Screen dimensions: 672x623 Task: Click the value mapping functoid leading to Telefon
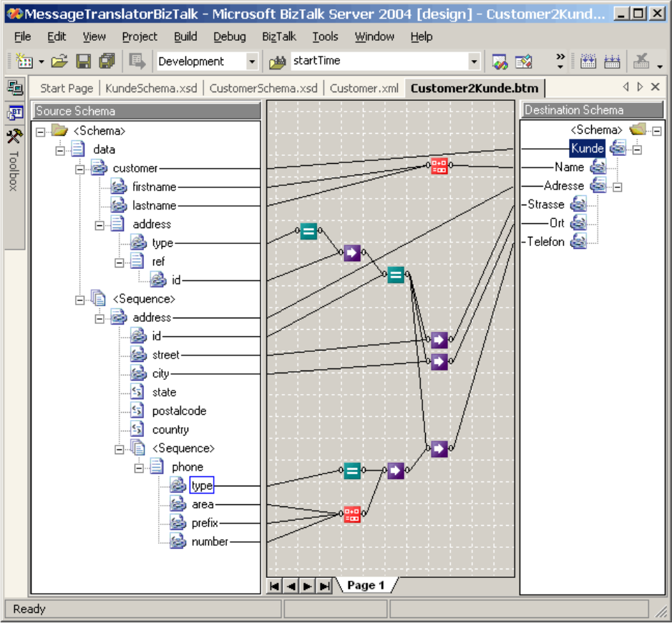tap(439, 449)
